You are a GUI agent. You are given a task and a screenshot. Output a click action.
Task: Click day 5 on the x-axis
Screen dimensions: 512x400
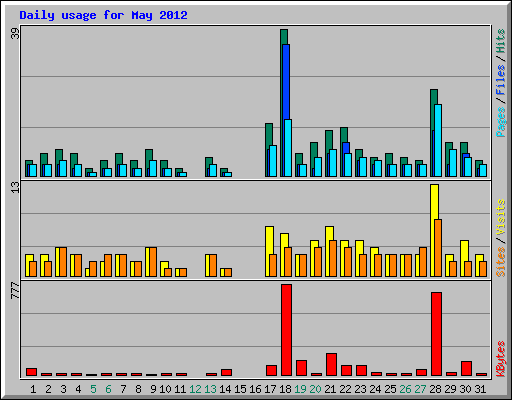[x=93, y=389]
